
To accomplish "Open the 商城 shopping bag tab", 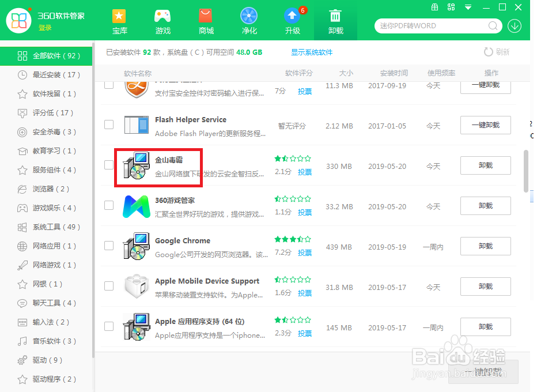I will click(206, 21).
